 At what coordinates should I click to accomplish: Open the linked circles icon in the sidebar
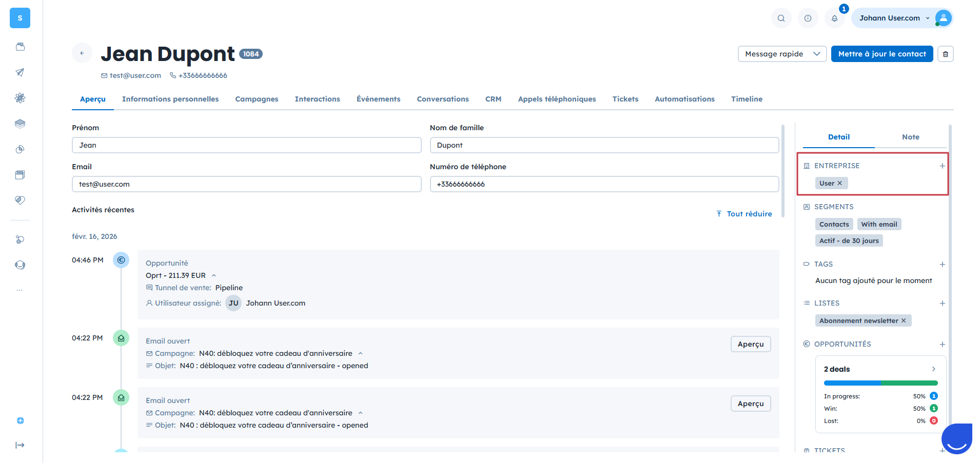[x=20, y=239]
